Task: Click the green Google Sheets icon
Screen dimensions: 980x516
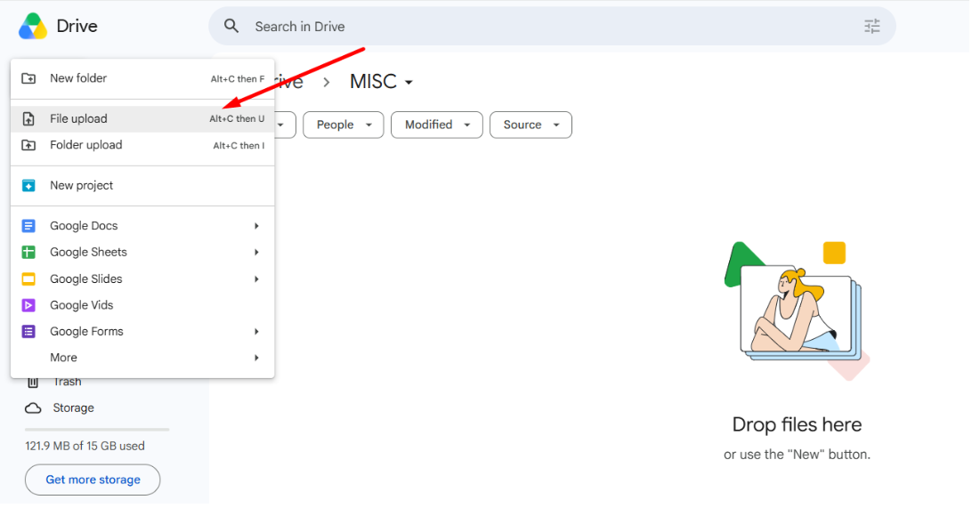Action: (28, 253)
